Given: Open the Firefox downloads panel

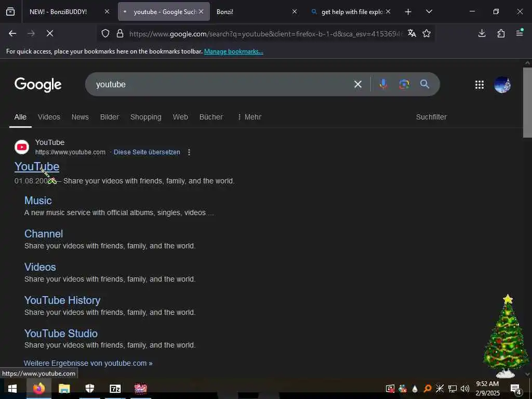Looking at the screenshot, I should [x=482, y=33].
